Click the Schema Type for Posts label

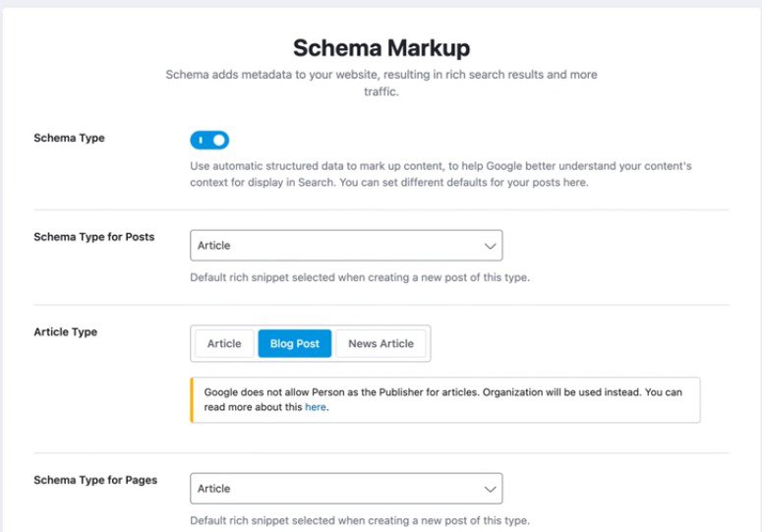[x=93, y=237]
